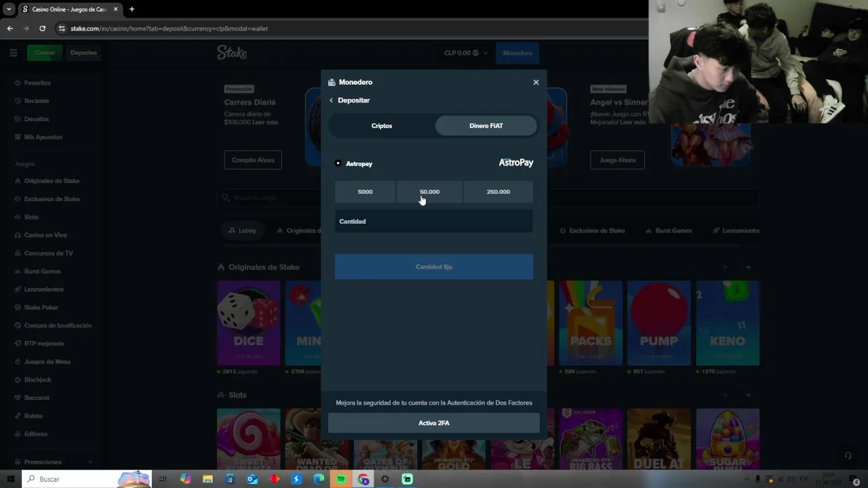Open Microsoft Edge from the taskbar
Image resolution: width=868 pixels, height=488 pixels.
click(x=319, y=479)
